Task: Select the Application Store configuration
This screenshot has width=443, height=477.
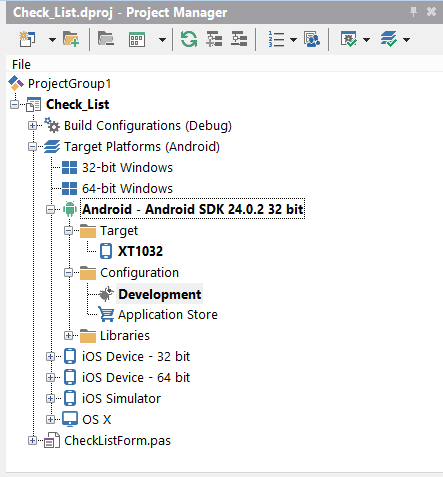Action: pyautogui.click(x=168, y=315)
